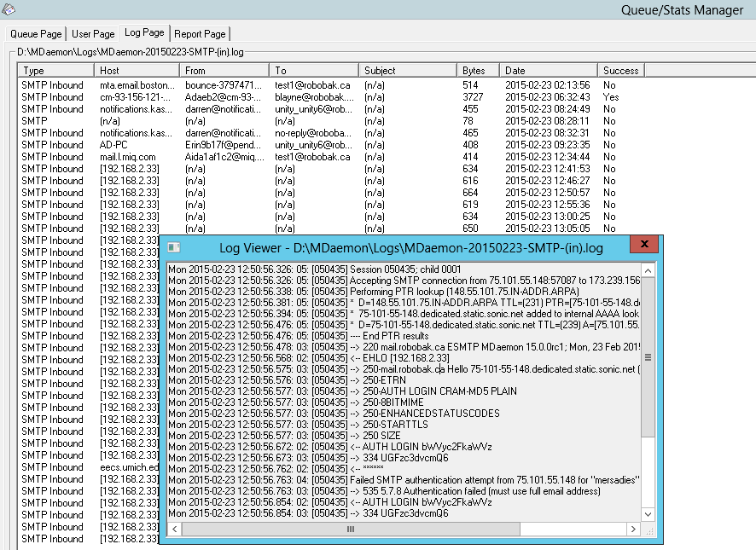Screen dimensions: 756x550
Task: Select the Report Page tab
Action: 199,34
